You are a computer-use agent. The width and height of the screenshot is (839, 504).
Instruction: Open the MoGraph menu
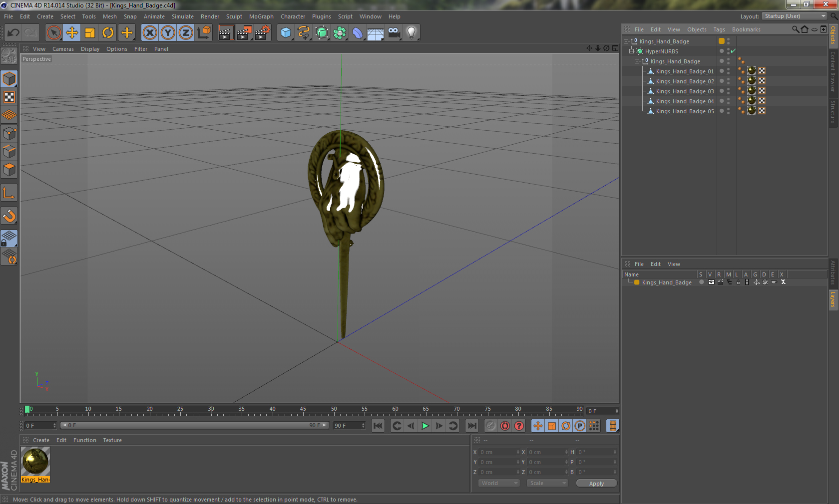pos(261,16)
